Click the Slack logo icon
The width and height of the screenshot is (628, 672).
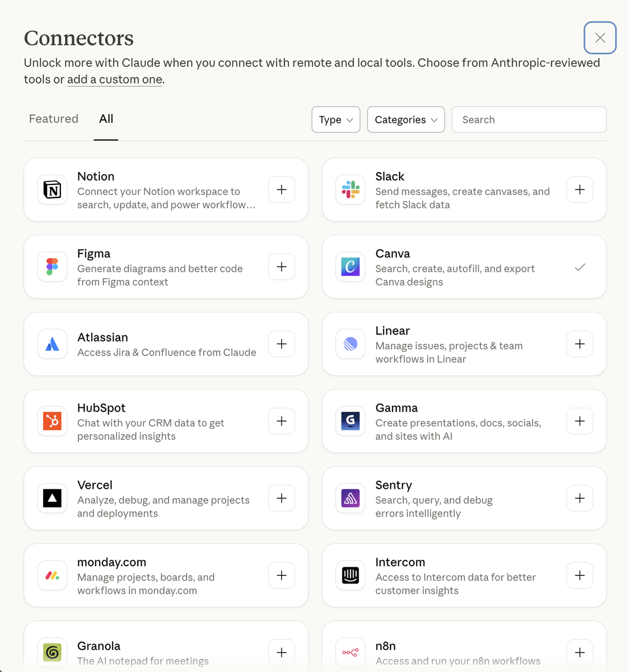(x=350, y=190)
